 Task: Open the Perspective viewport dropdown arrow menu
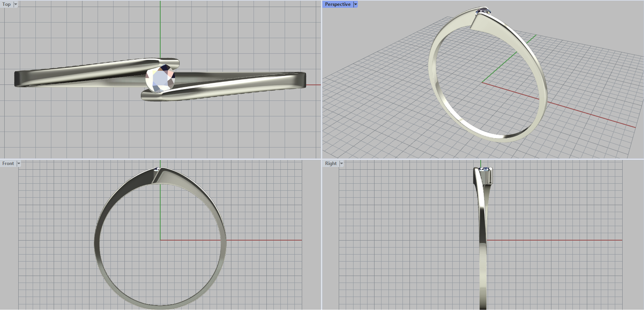tap(355, 4)
